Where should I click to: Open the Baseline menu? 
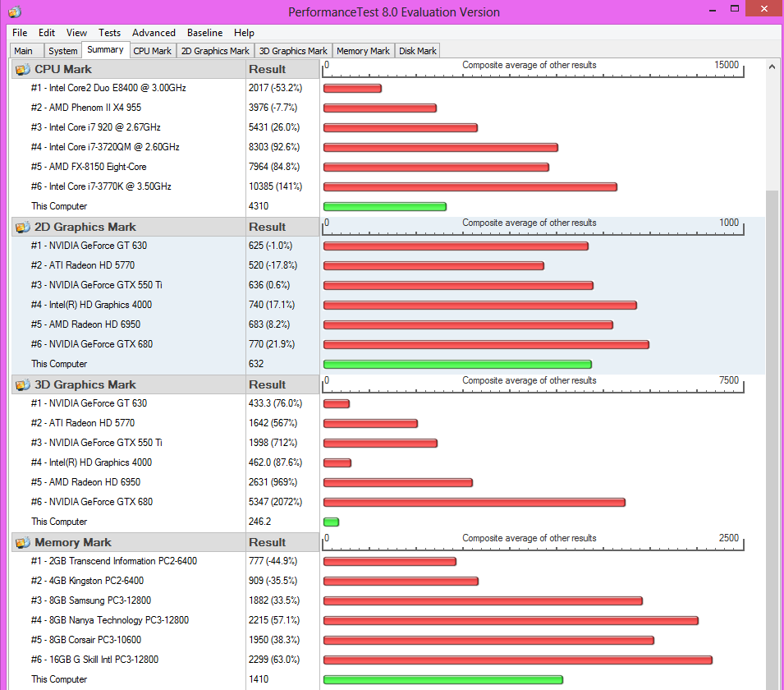(x=205, y=33)
